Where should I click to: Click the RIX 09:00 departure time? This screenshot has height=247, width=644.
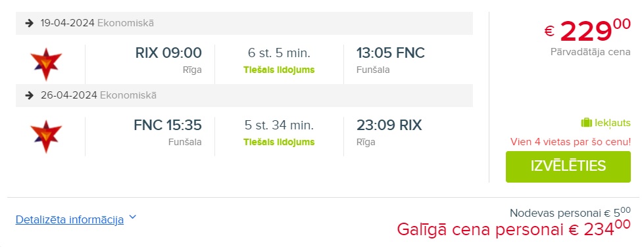click(x=168, y=53)
